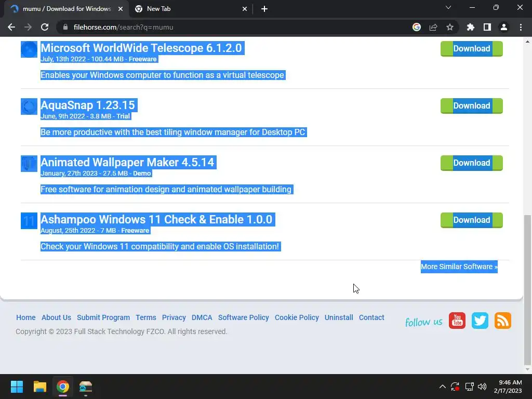This screenshot has width=532, height=399.
Task: Open the Chrome profile menu
Action: click(x=504, y=27)
